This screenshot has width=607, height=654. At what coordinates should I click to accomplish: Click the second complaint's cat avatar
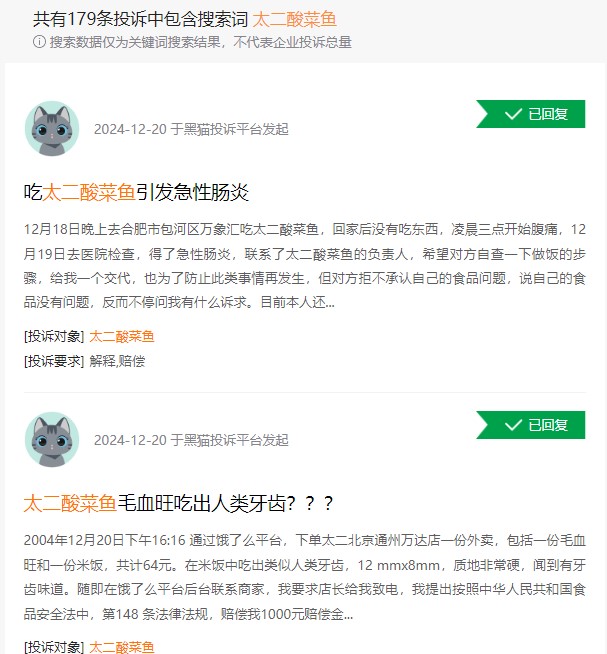(52, 440)
